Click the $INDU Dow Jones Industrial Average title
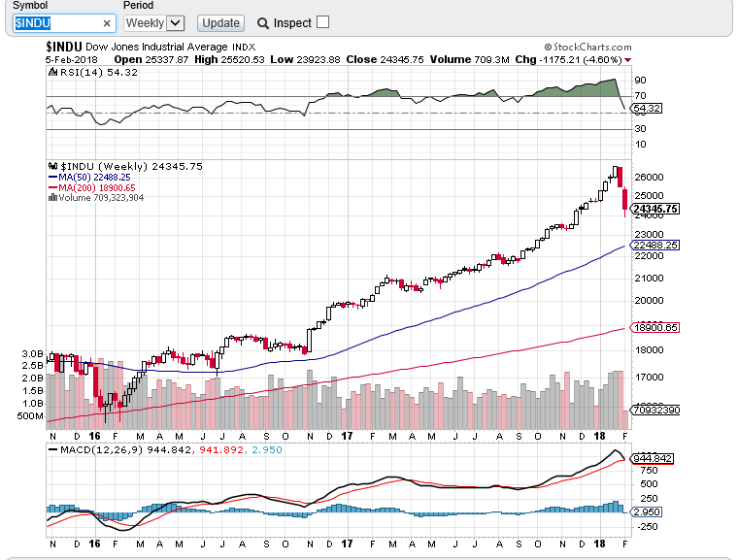738x560 pixels. coord(151,47)
